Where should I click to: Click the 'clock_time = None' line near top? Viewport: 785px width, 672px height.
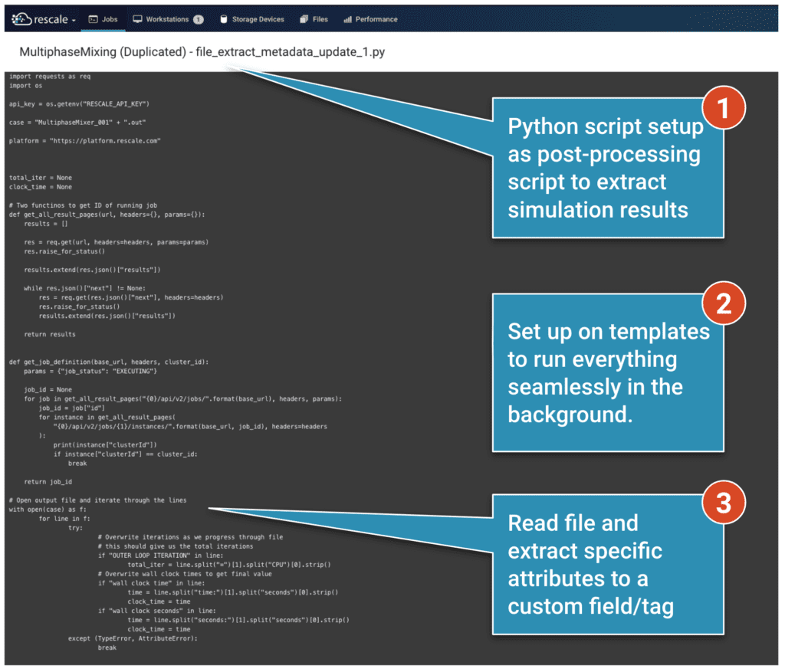41,187
